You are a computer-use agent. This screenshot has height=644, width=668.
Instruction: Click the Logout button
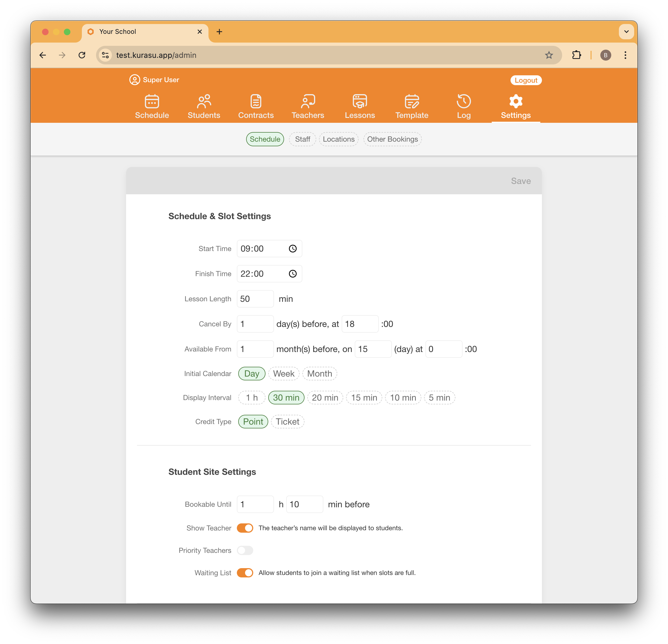click(526, 80)
